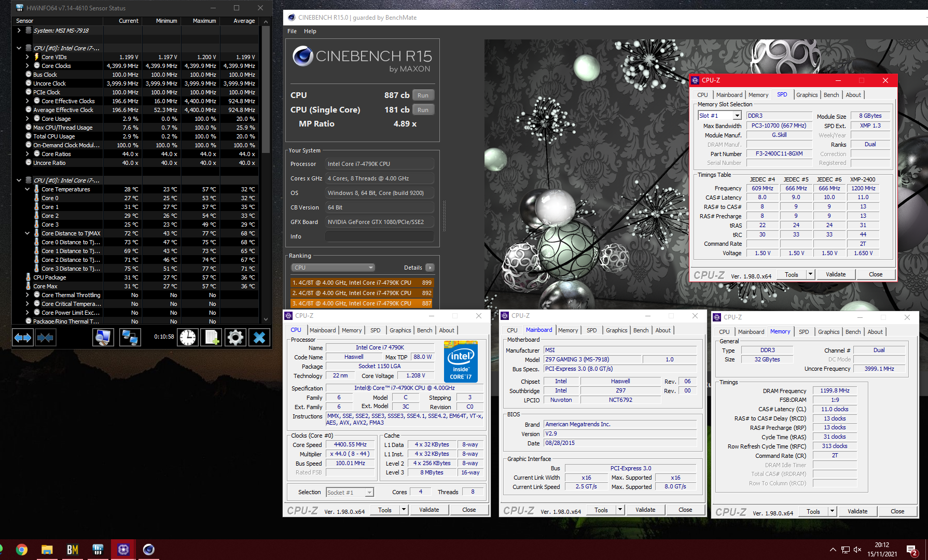Screen dimensions: 928x560
Task: Switch to Graphics tab in Mainboard CPU-Z window
Action: (x=616, y=330)
